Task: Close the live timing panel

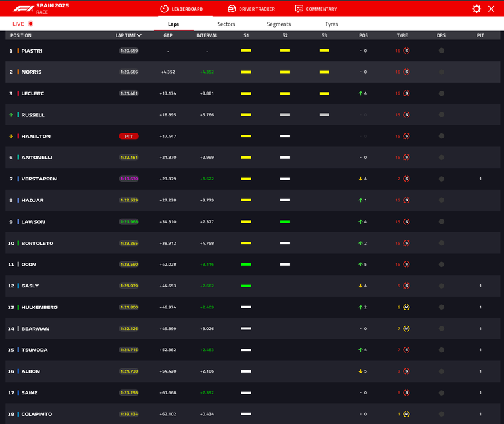Action: tap(491, 9)
